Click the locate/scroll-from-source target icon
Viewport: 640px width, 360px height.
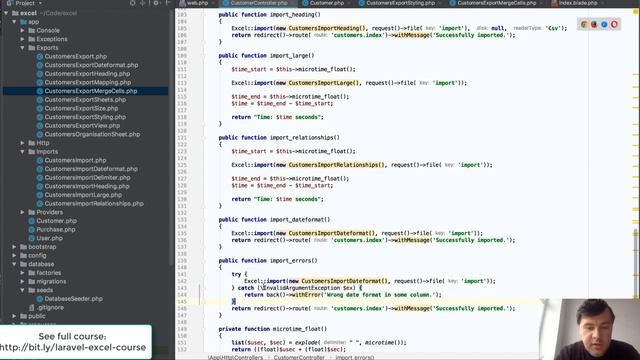point(133,3)
